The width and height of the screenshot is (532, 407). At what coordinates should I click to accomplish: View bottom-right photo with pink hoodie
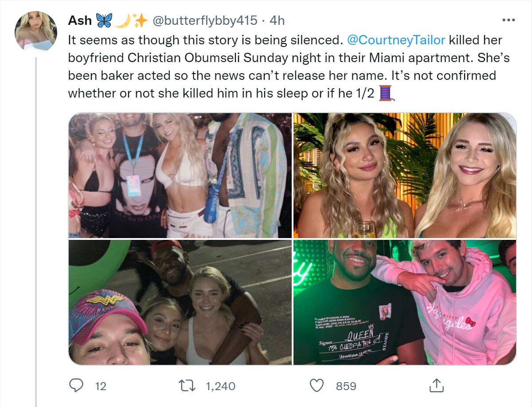click(405, 302)
